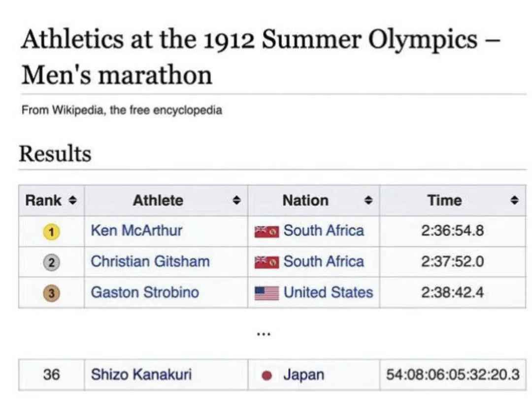Click the United States flag icon

click(266, 293)
